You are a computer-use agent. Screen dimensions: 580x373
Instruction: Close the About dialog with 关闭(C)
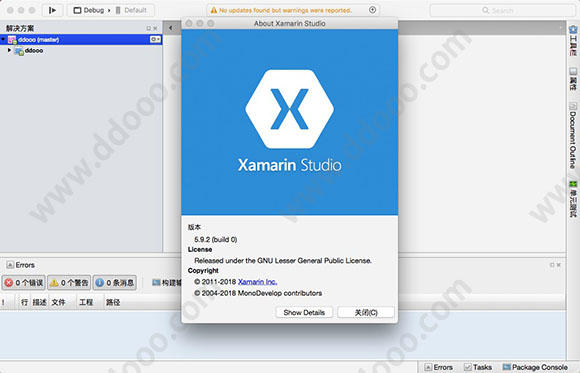[x=366, y=312]
